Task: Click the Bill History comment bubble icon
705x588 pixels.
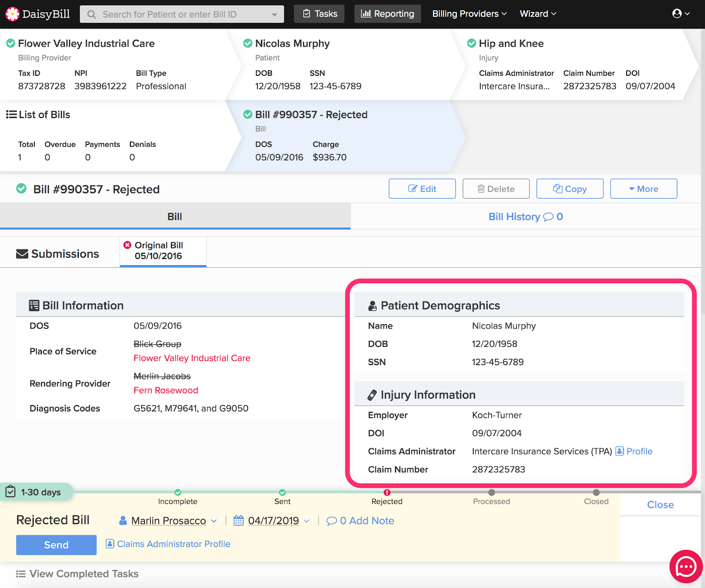Action: tap(548, 217)
